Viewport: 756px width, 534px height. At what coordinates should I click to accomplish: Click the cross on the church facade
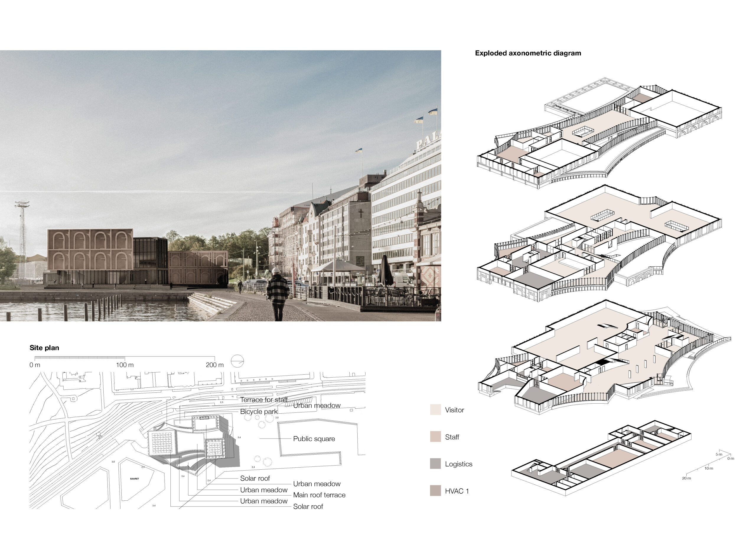(x=361, y=214)
